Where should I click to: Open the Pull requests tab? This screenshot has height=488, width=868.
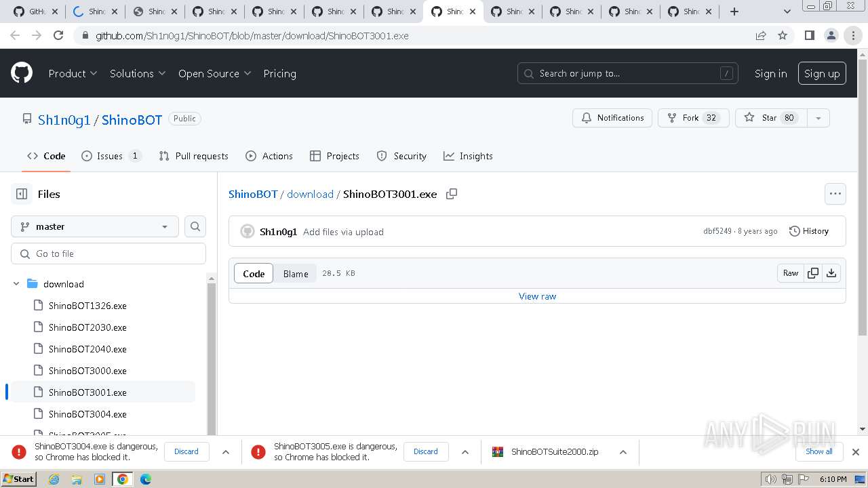click(x=194, y=156)
